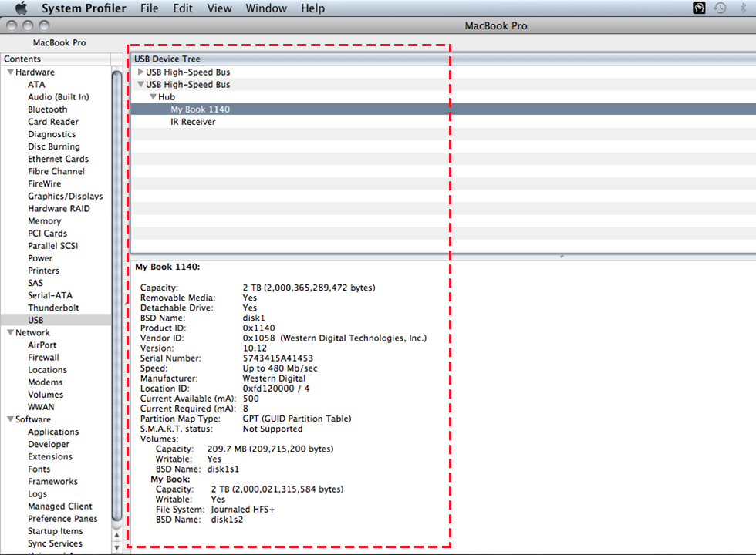
Task: Select Fonts item
Action: [x=39, y=469]
